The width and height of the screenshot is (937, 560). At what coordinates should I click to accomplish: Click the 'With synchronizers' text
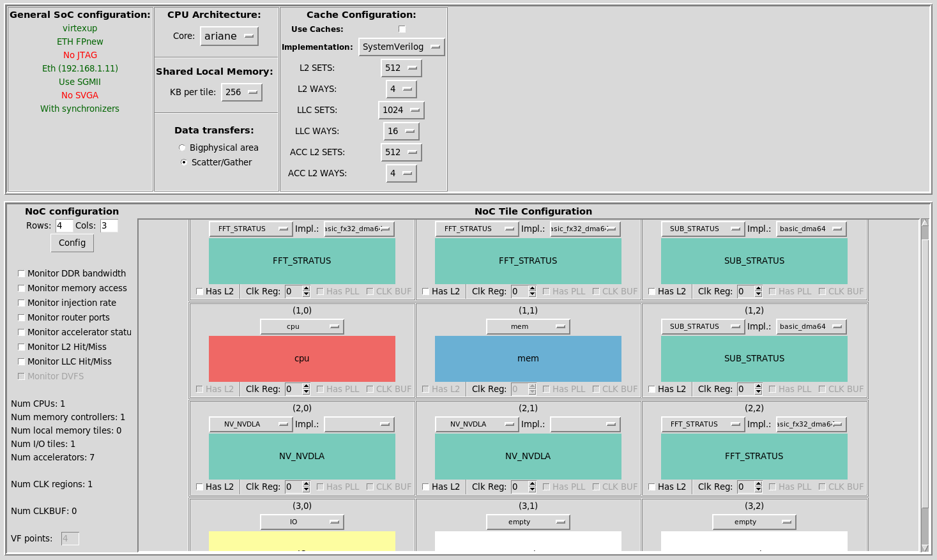click(80, 109)
